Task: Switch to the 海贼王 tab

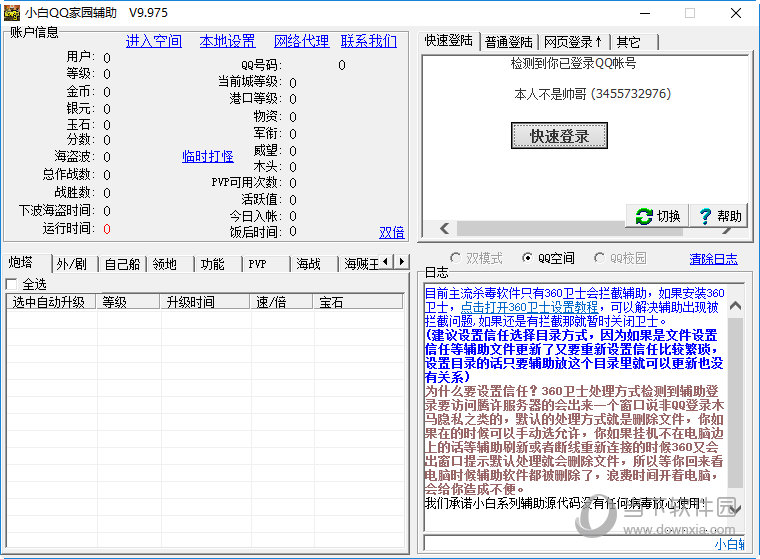Action: point(361,265)
